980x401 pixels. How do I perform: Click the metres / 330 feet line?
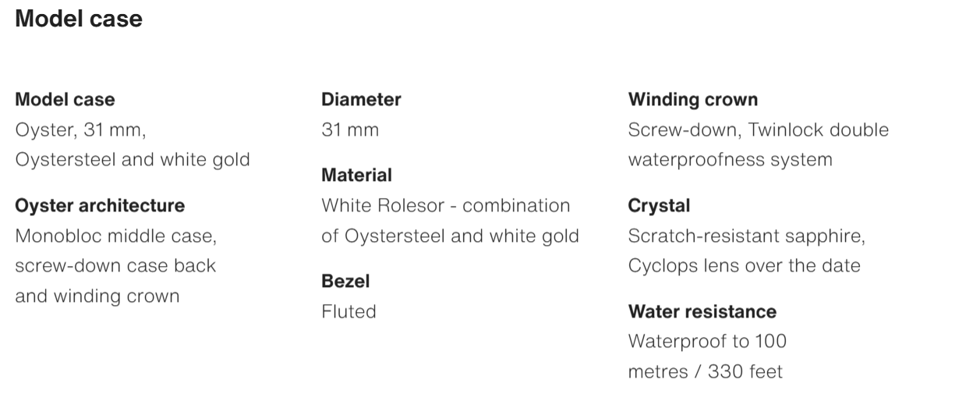[705, 371]
